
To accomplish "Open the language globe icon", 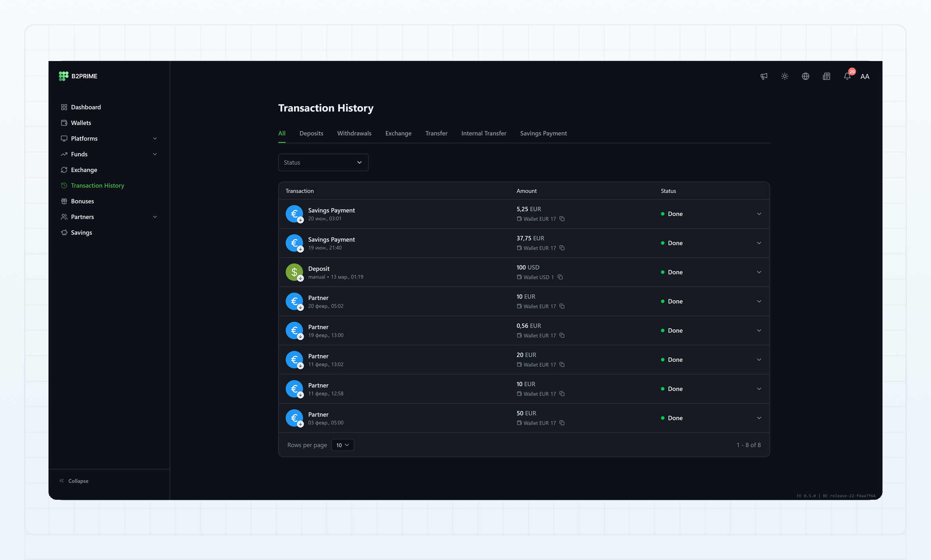I will [806, 76].
